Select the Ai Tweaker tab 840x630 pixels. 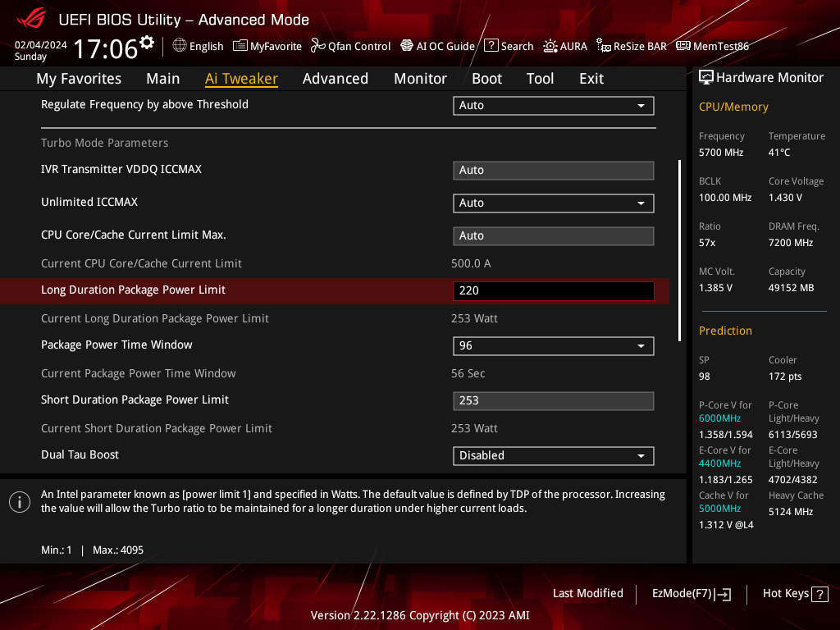click(x=241, y=79)
